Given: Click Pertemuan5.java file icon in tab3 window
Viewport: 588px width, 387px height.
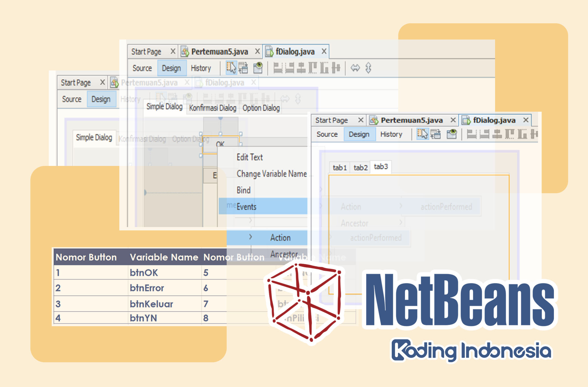Looking at the screenshot, I should pyautogui.click(x=374, y=120).
